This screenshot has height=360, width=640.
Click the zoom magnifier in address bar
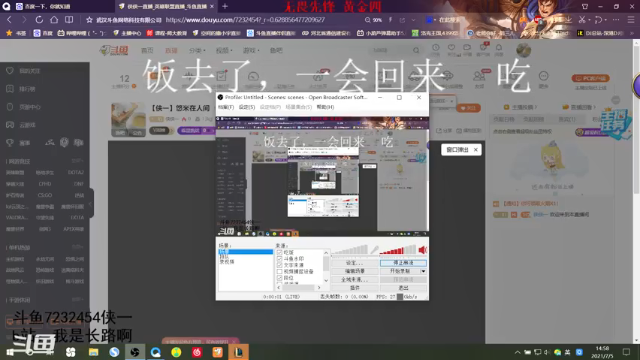(x=368, y=20)
